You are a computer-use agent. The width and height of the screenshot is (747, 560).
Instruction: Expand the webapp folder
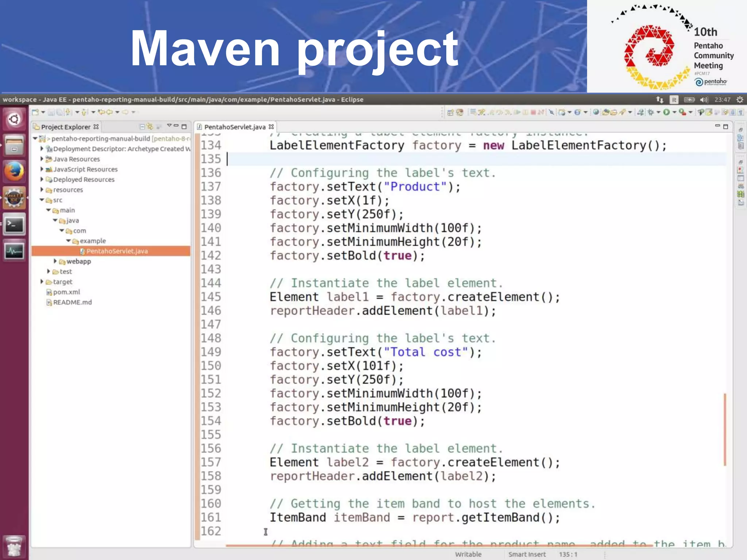click(x=55, y=261)
